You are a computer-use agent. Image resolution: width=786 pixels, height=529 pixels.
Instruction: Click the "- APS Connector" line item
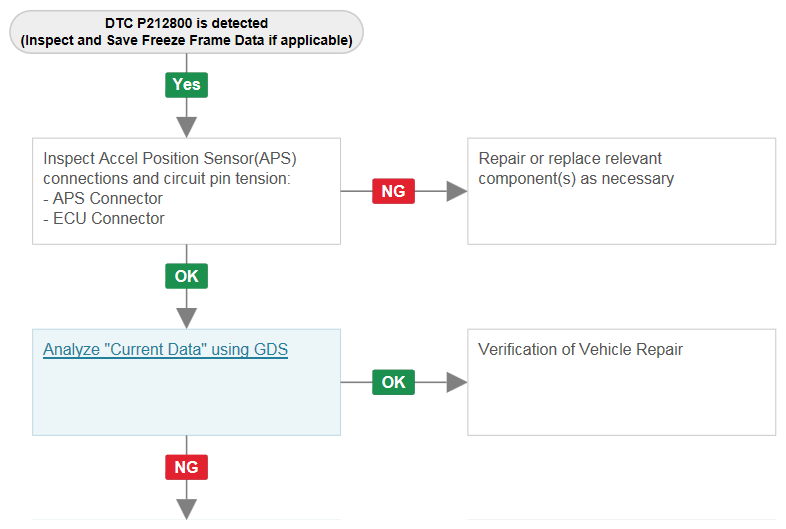click(x=103, y=199)
